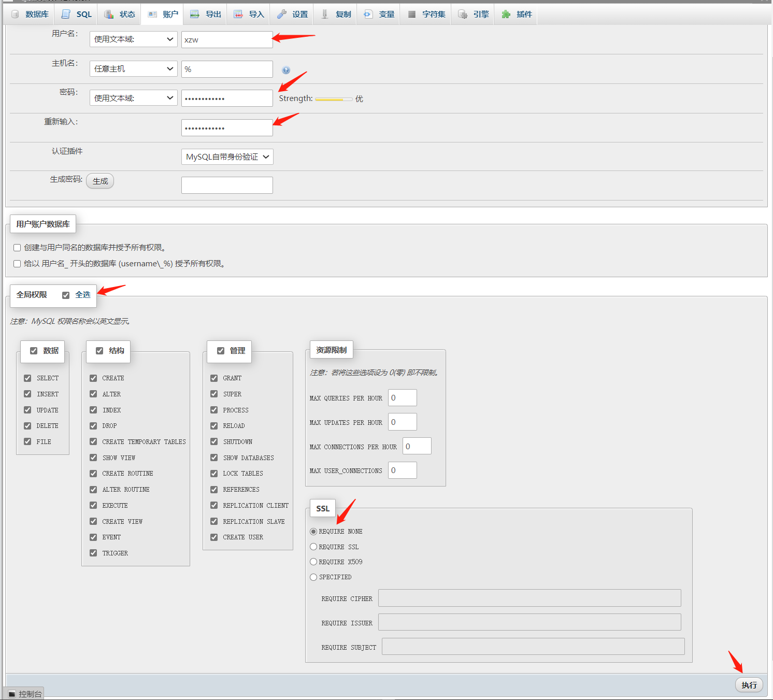
Task: Click the database cylinder icon in the tab bar
Action: (x=15, y=15)
